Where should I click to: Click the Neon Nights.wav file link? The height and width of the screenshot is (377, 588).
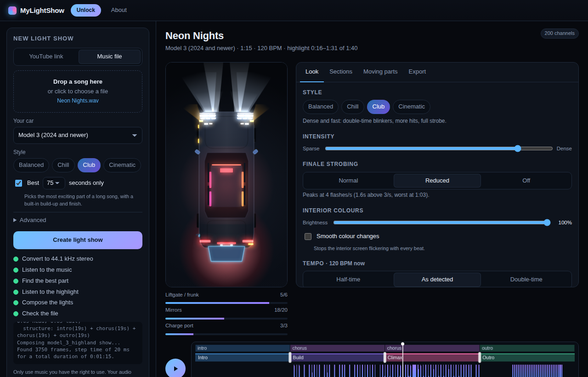click(78, 101)
